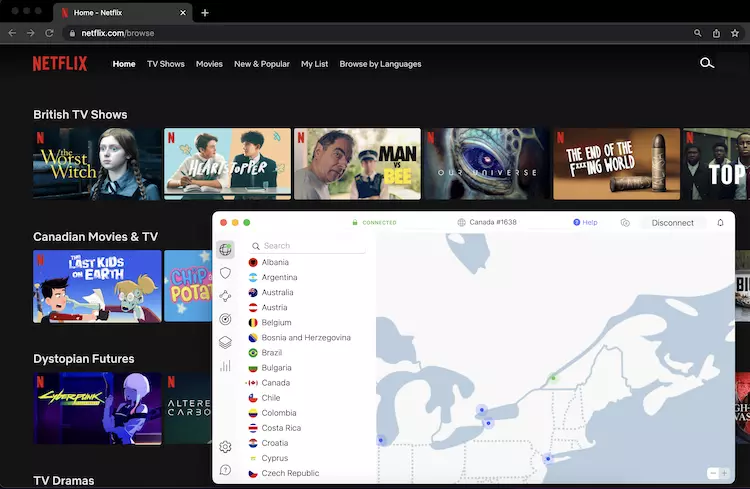The width and height of the screenshot is (750, 489).
Task: Click the green connected server dot on map
Action: point(553,378)
